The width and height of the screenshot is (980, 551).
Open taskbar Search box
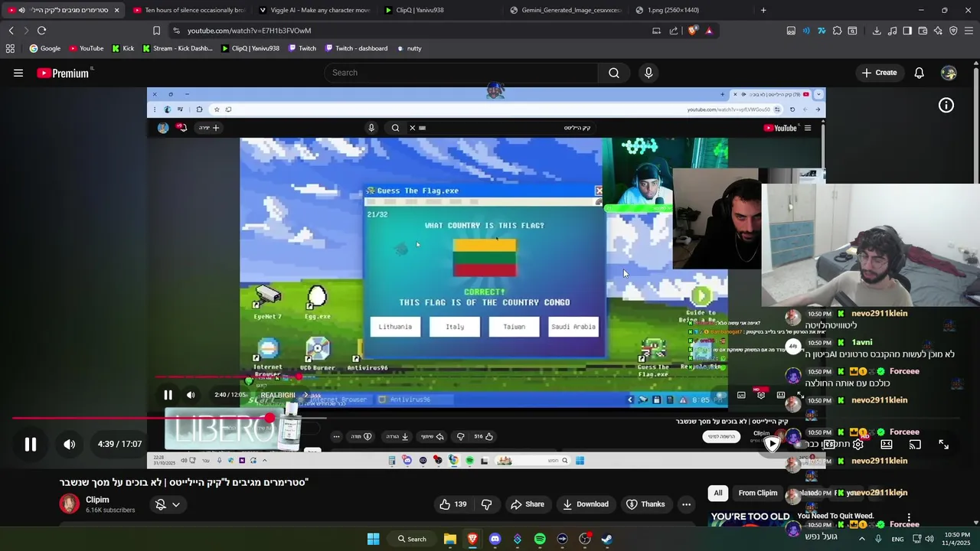[x=412, y=539]
